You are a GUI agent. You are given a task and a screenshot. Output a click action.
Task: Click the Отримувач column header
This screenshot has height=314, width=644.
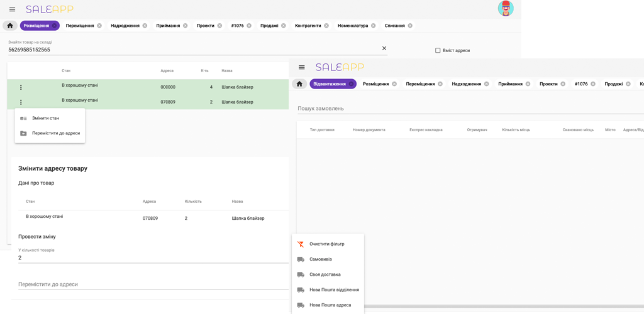click(477, 130)
